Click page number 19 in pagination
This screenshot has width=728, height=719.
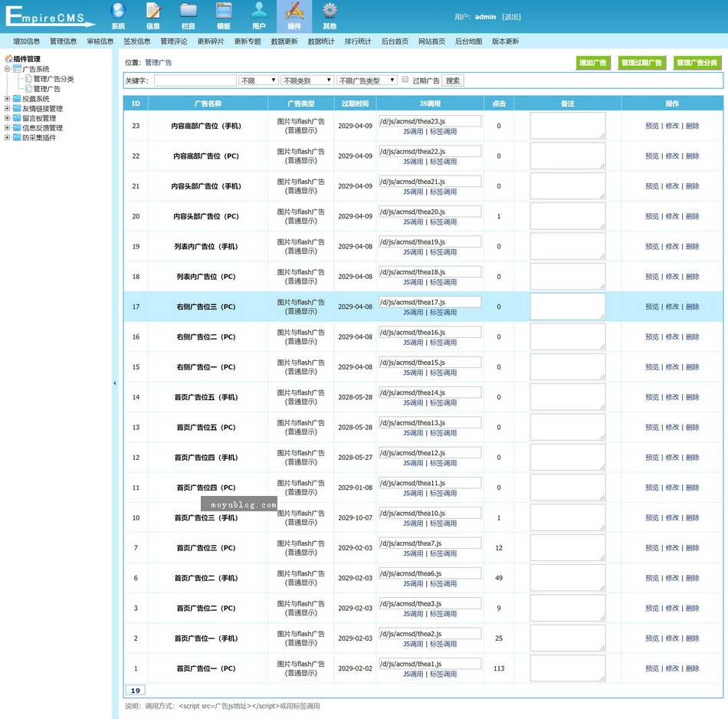coord(135,690)
